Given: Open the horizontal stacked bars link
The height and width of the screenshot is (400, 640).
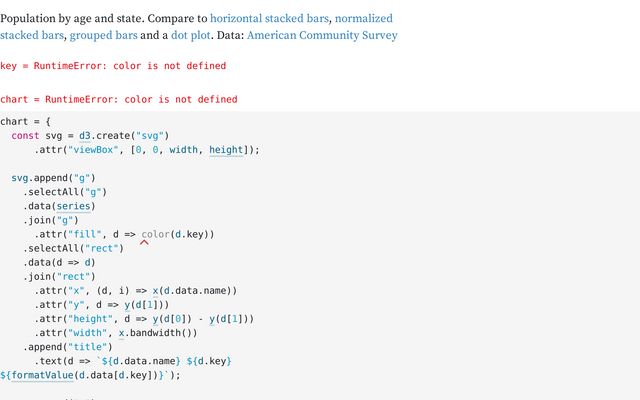Looking at the screenshot, I should click(x=269, y=18).
